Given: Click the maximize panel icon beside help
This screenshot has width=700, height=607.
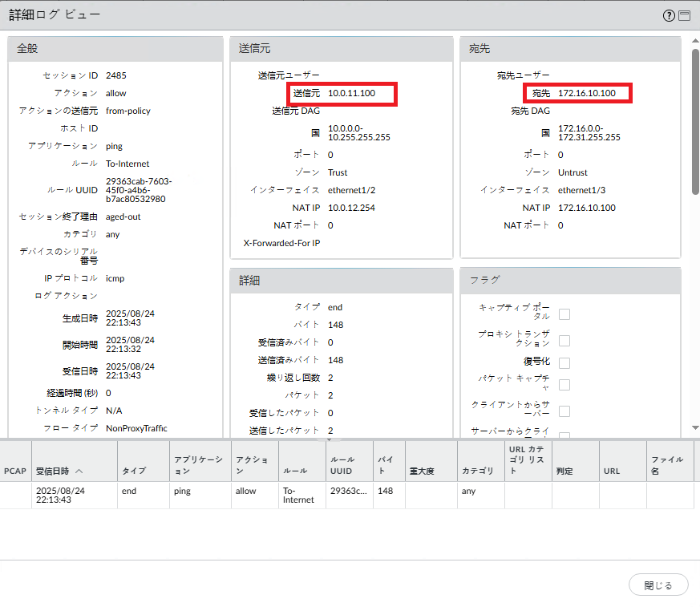Looking at the screenshot, I should click(684, 15).
